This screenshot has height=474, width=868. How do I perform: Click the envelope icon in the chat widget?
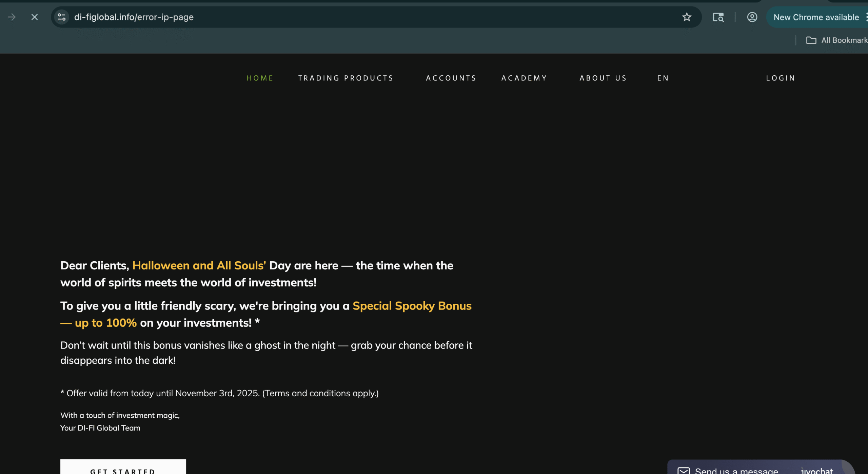683,470
